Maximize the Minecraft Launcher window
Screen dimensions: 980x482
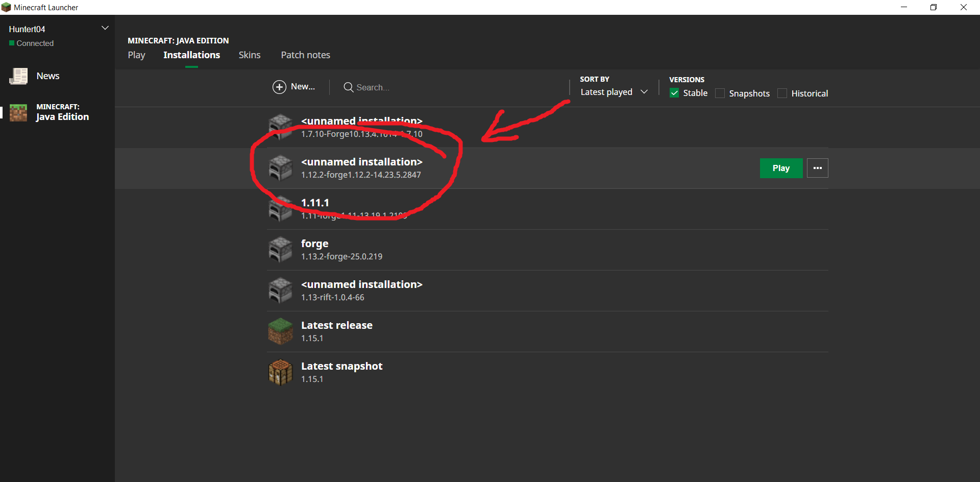[934, 7]
